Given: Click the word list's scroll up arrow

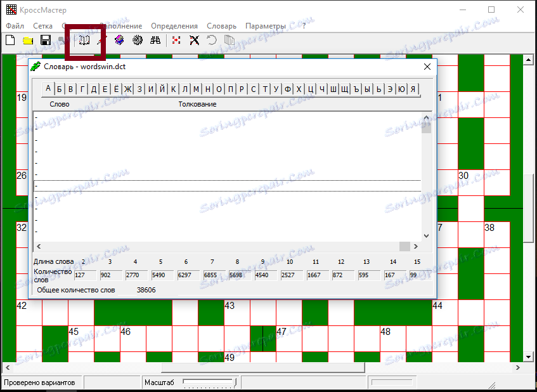Looking at the screenshot, I should point(427,118).
